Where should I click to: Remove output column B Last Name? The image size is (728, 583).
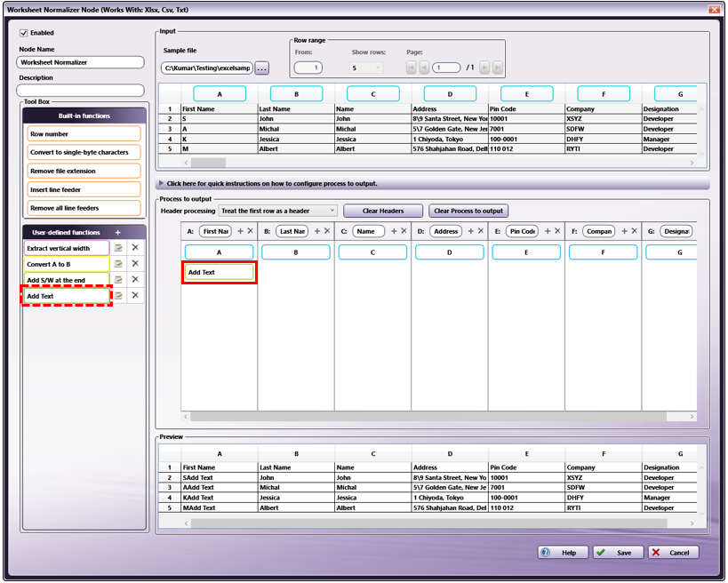[x=327, y=231]
